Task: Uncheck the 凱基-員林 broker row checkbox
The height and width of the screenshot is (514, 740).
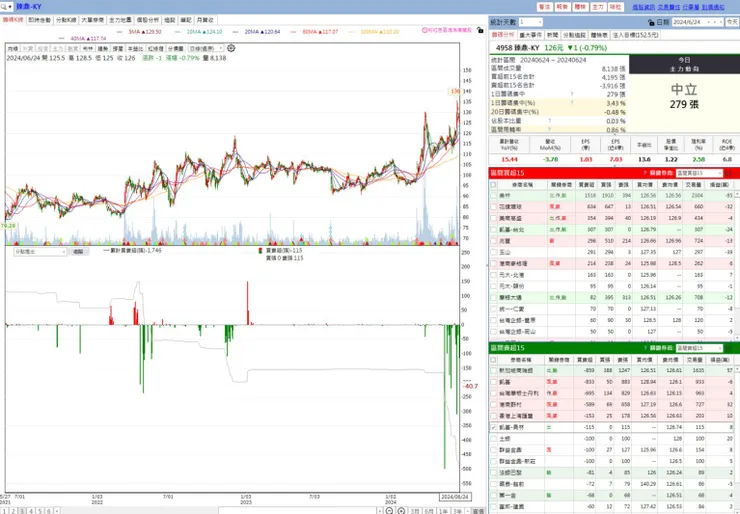Action: (x=494, y=427)
